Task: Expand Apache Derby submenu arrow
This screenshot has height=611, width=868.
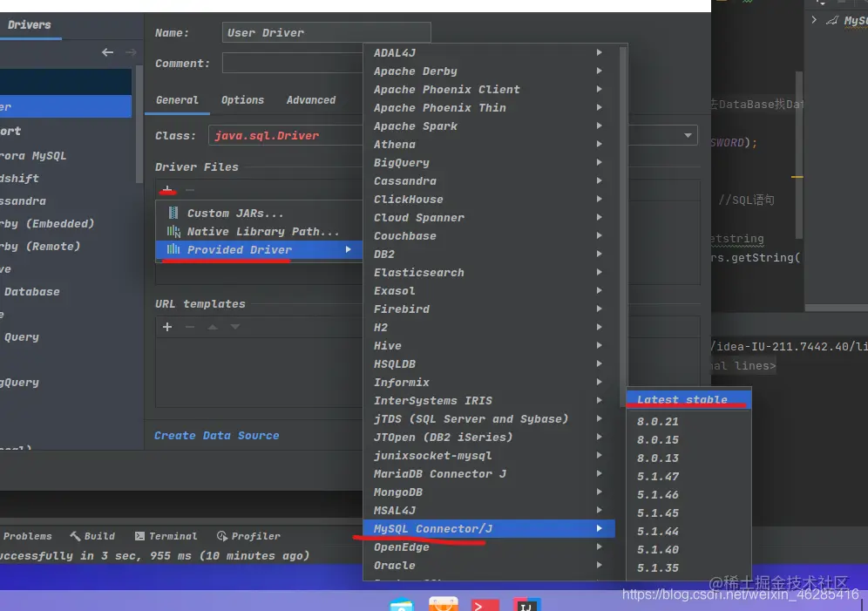Action: click(x=599, y=71)
